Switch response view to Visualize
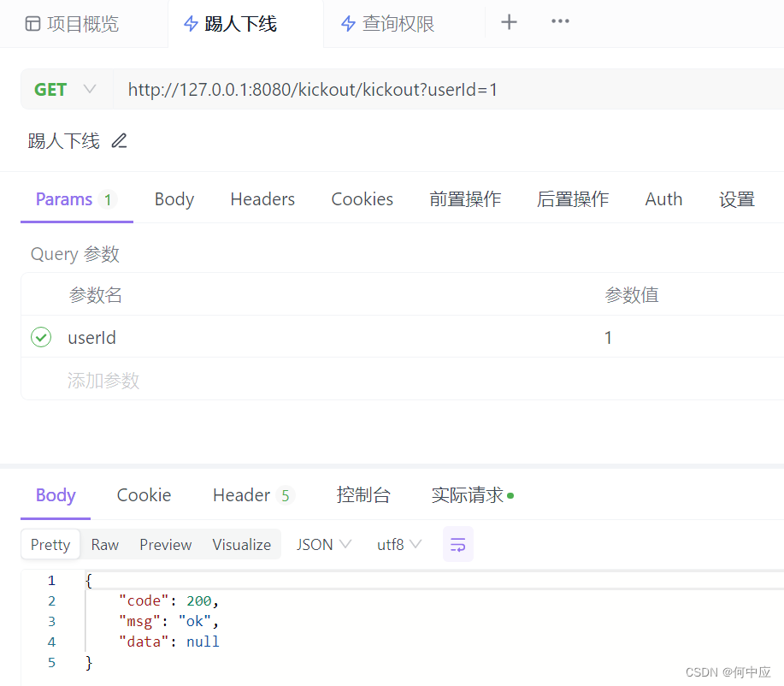The height and width of the screenshot is (686, 784). coord(241,544)
